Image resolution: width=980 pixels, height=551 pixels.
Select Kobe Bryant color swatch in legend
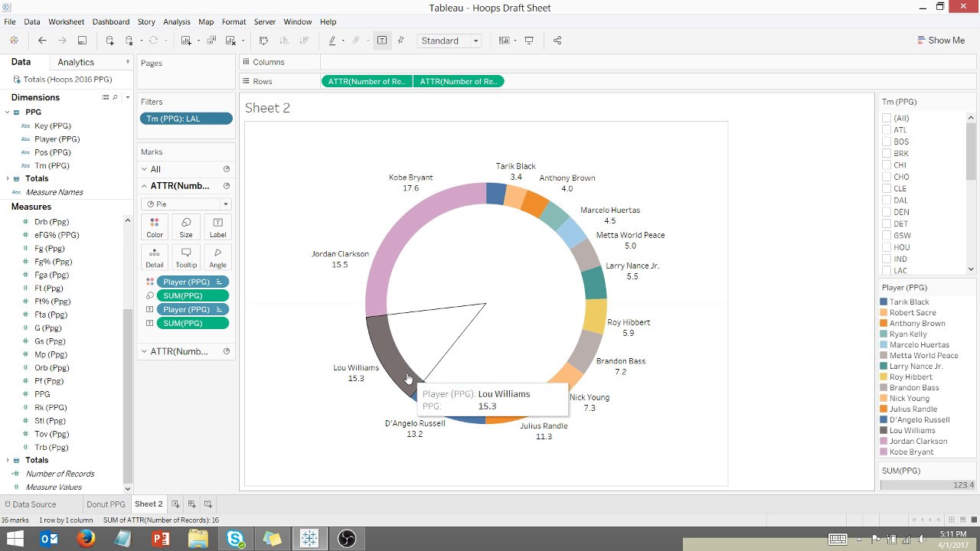884,452
